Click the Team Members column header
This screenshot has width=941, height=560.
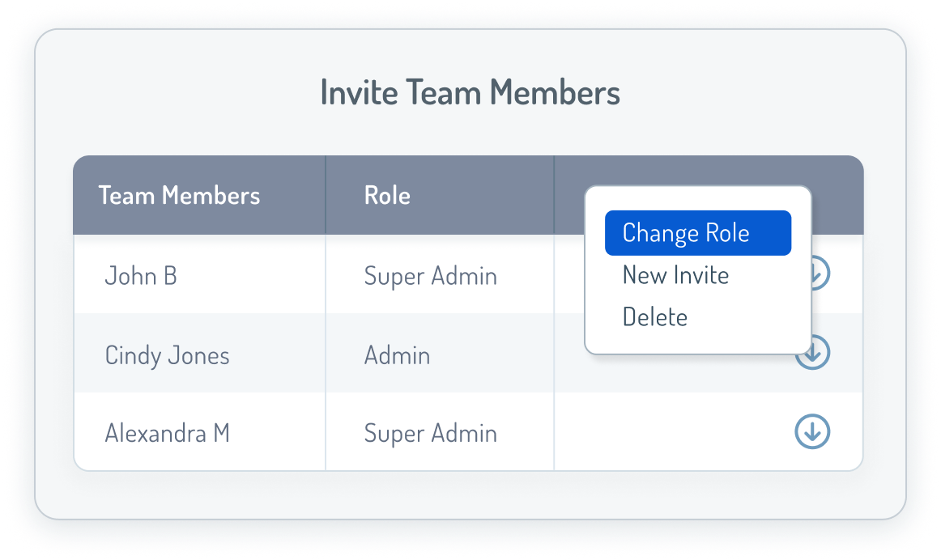pos(179,195)
